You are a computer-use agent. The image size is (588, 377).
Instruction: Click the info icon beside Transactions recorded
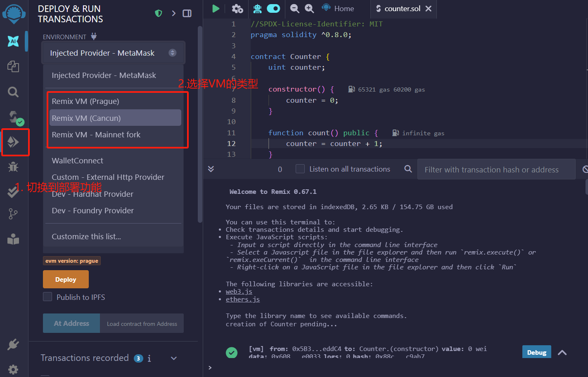point(149,358)
